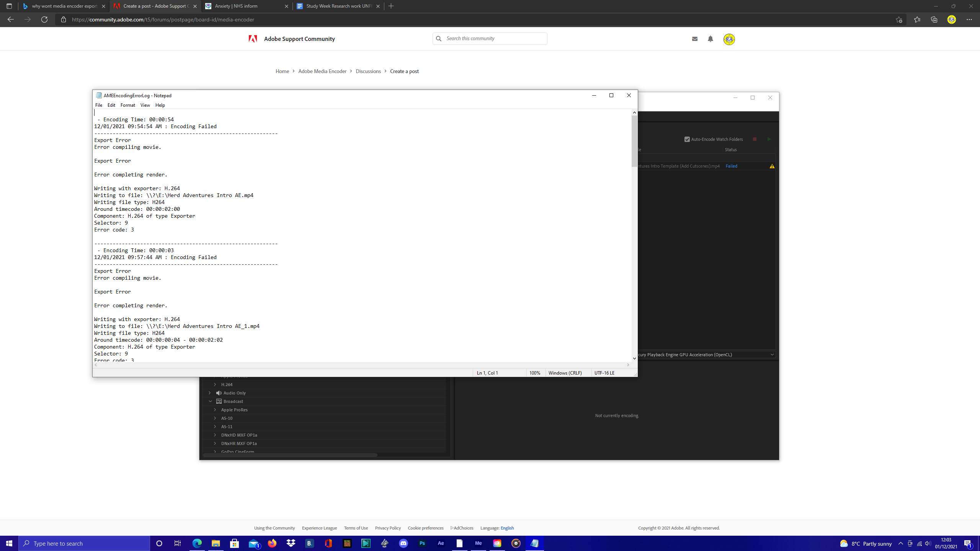Screen dimensions: 980x551
Task: Click the envelope icon in community header
Action: [695, 38]
